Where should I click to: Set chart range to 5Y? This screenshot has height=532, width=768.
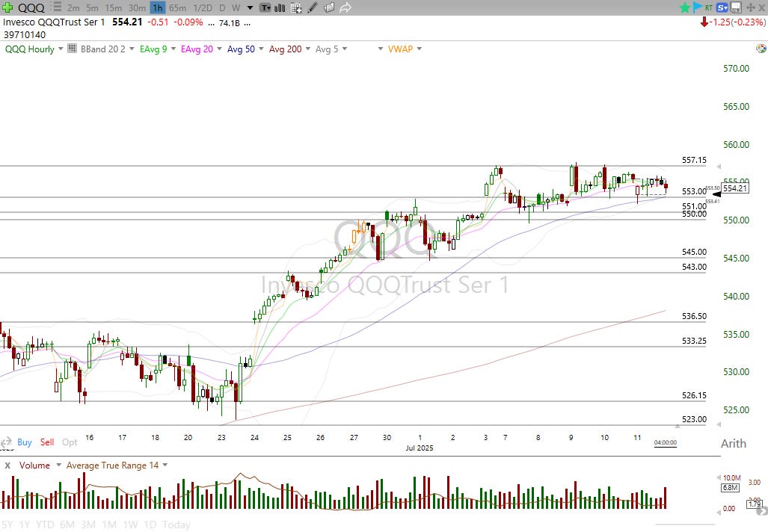tap(7, 525)
